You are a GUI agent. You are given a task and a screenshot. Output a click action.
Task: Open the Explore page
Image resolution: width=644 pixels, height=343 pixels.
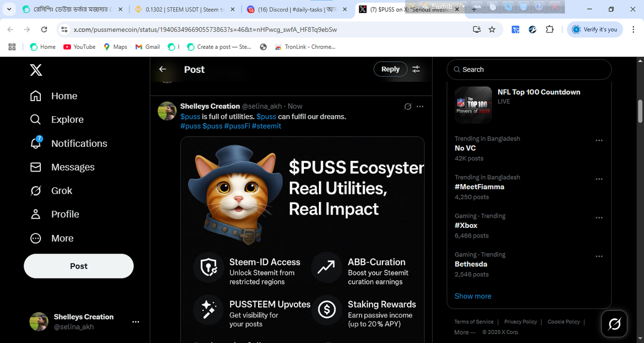tap(57, 120)
